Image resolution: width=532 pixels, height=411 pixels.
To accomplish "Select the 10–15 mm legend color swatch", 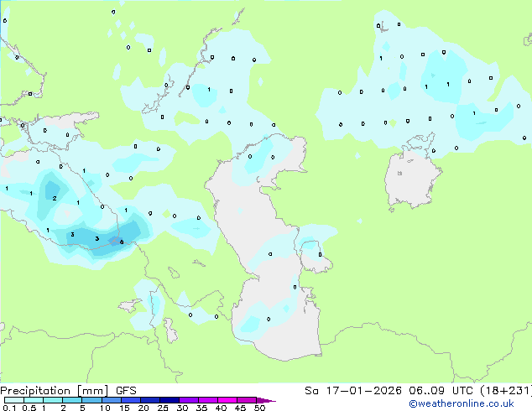I will pyautogui.click(x=111, y=400).
